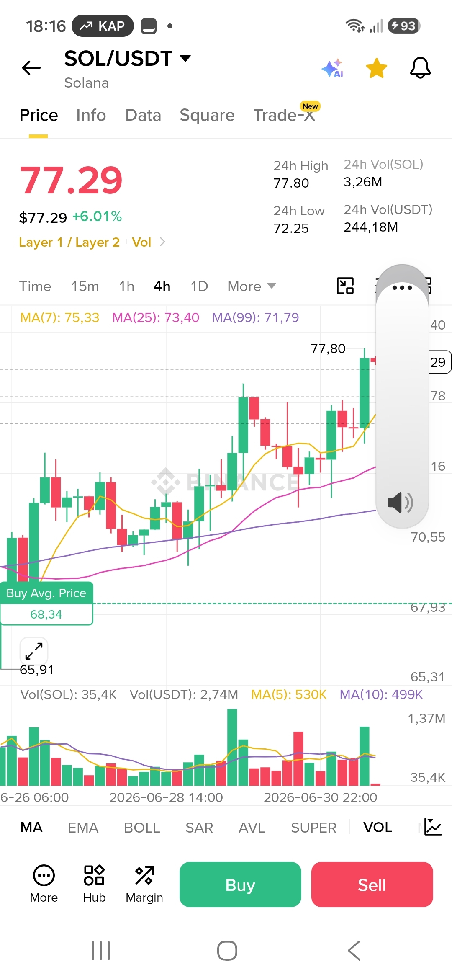
Task: Tap the 77,80 high marker on chart
Action: (328, 348)
